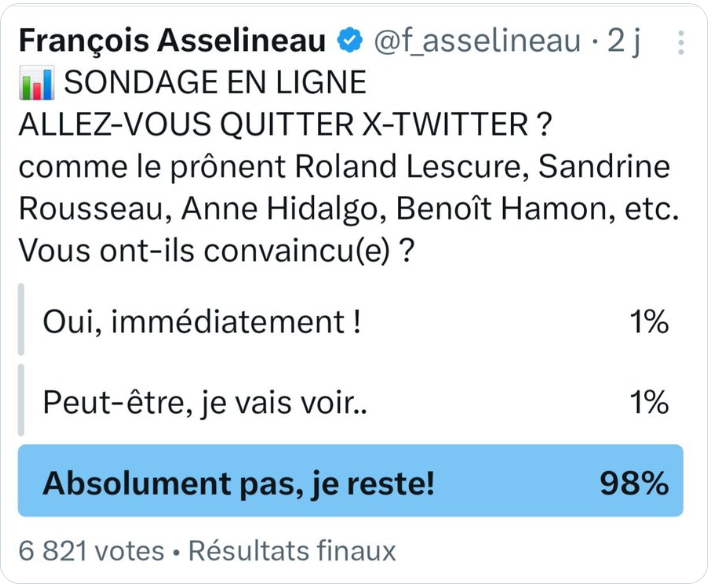The width and height of the screenshot is (714, 586).
Task: Click the Résultats finaux label
Action: click(x=292, y=551)
